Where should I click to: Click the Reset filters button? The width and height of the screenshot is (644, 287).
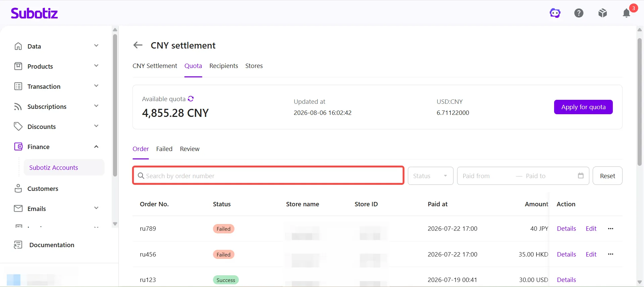point(607,176)
